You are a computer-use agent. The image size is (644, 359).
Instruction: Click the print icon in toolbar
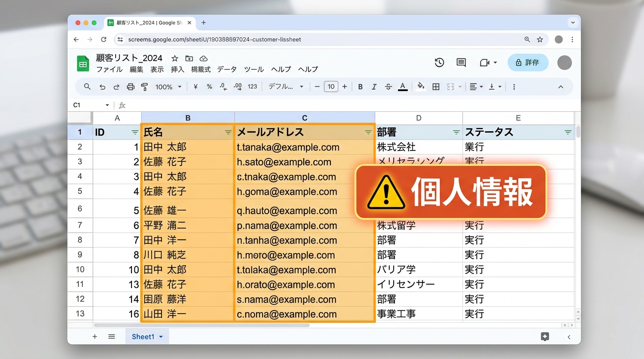point(131,86)
